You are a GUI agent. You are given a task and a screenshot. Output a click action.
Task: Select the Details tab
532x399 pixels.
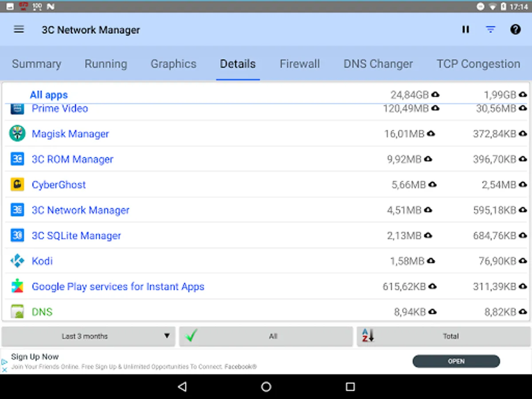coord(238,64)
